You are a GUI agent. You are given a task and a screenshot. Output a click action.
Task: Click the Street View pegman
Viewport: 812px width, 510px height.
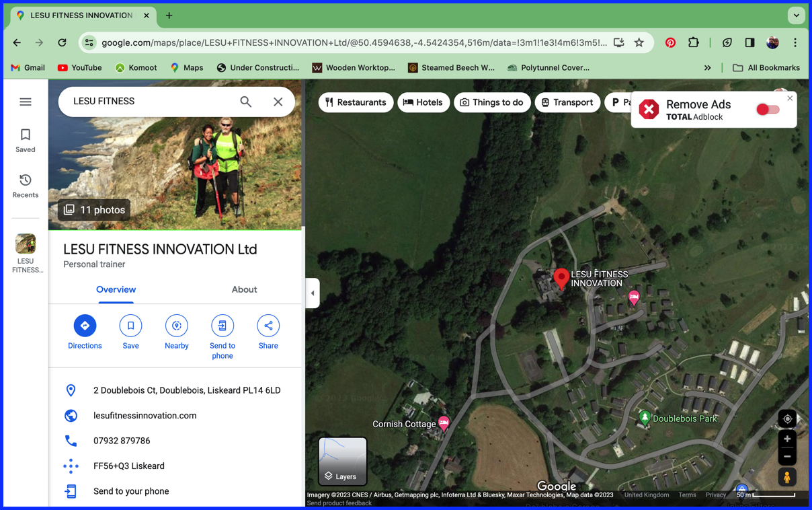(787, 477)
